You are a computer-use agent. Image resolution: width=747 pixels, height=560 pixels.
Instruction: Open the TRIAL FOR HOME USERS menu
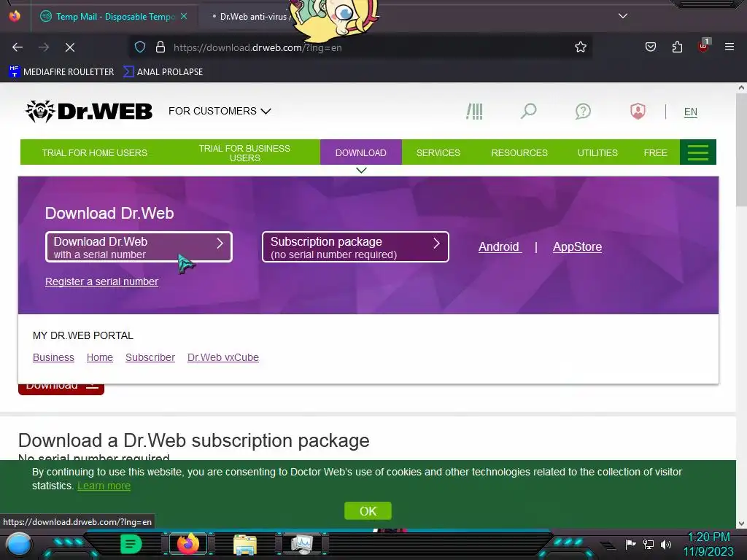click(94, 153)
